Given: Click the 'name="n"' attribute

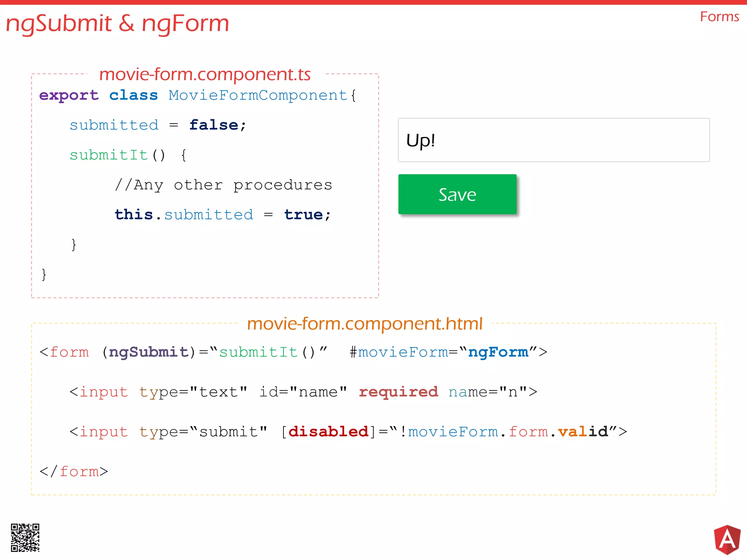Looking at the screenshot, I should pyautogui.click(x=488, y=392).
